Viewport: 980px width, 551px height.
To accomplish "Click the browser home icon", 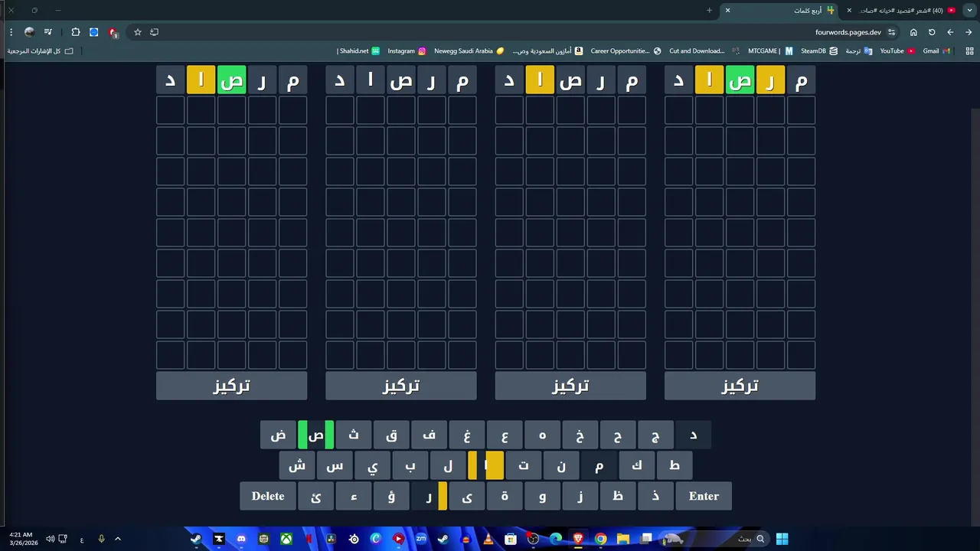I will (913, 32).
